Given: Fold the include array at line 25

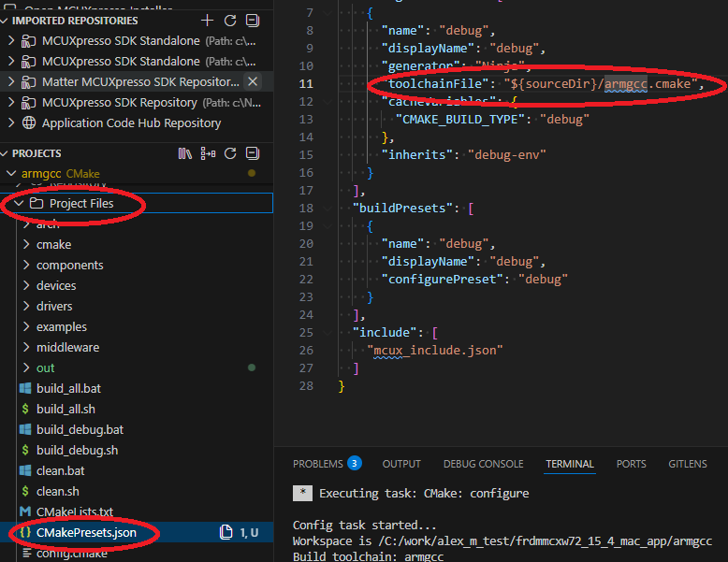Looking at the screenshot, I should (x=328, y=332).
